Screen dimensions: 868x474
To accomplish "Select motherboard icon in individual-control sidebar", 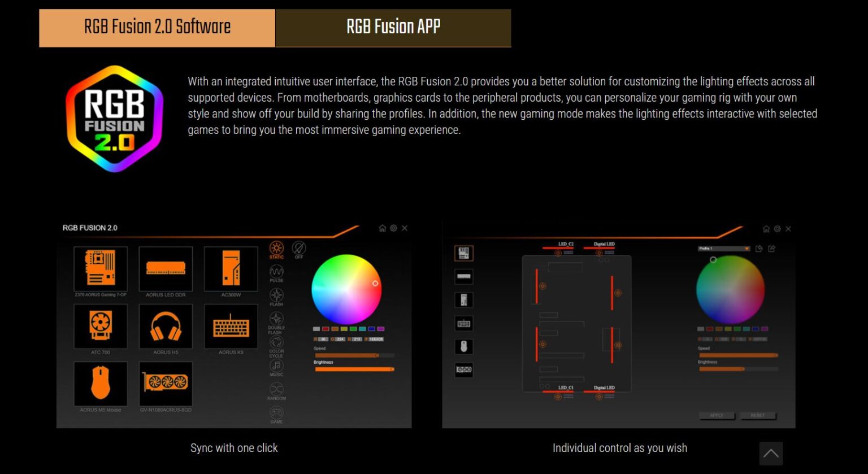I will [x=464, y=253].
